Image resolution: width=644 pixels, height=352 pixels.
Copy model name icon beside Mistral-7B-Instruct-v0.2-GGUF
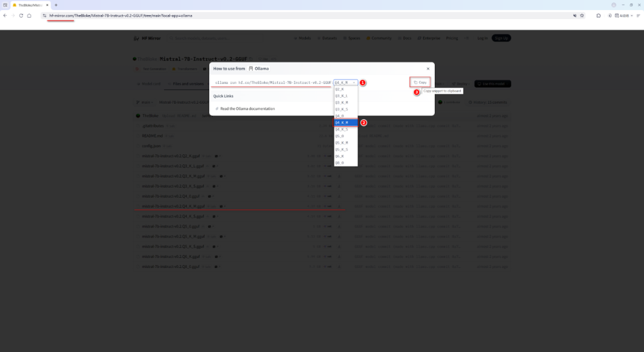[x=251, y=59]
